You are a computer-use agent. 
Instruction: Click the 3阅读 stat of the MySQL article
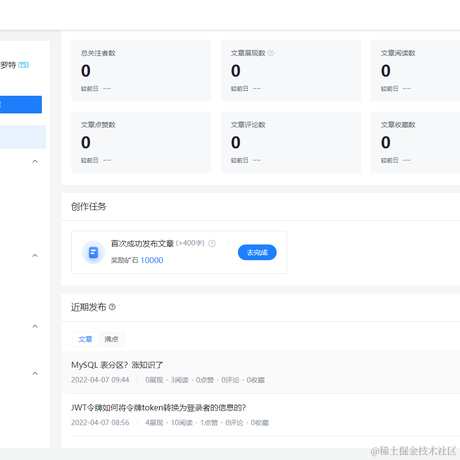180,380
